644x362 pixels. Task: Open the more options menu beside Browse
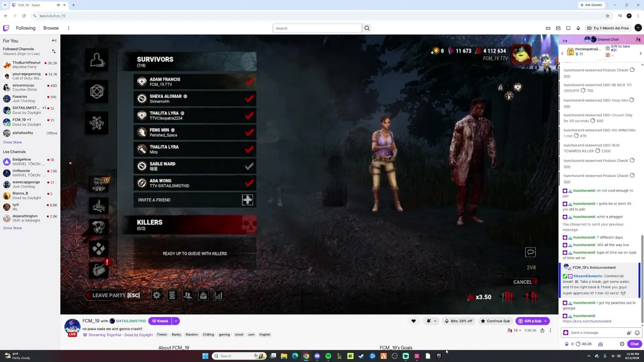point(68,28)
